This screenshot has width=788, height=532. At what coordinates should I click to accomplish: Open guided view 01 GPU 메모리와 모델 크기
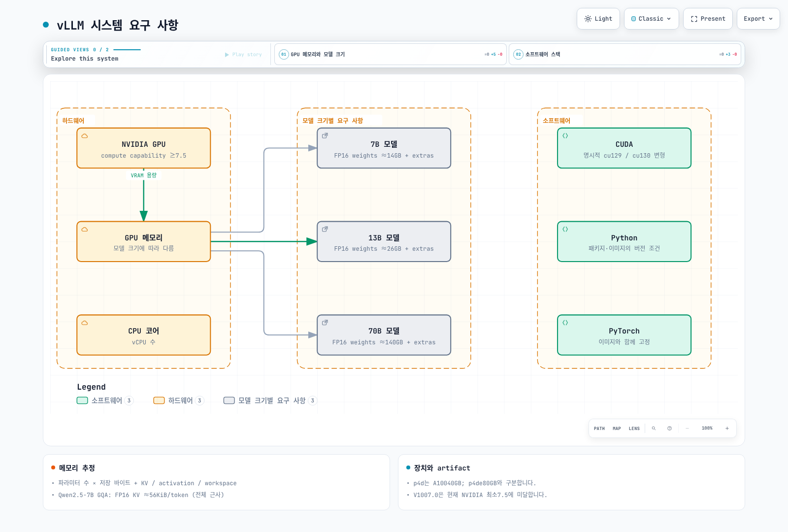391,54
